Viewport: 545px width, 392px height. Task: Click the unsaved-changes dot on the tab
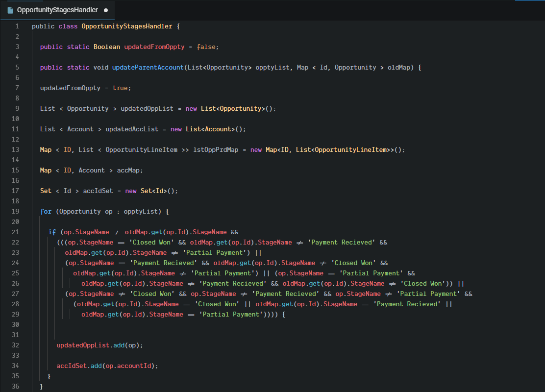(106, 10)
